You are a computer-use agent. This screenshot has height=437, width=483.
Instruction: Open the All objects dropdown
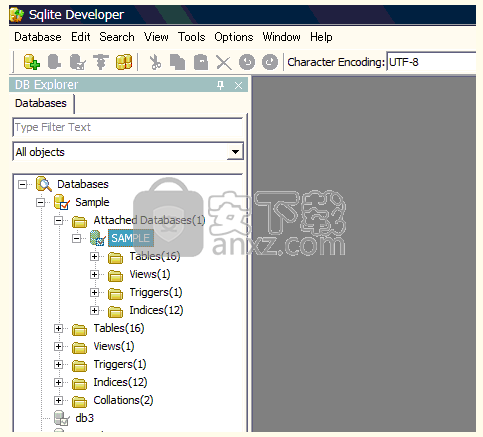pos(235,152)
